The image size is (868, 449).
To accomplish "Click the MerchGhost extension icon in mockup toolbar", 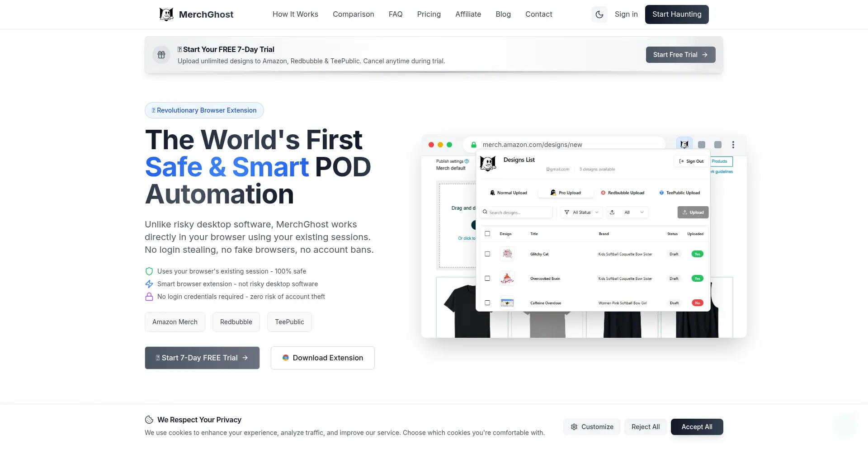I will tap(684, 145).
